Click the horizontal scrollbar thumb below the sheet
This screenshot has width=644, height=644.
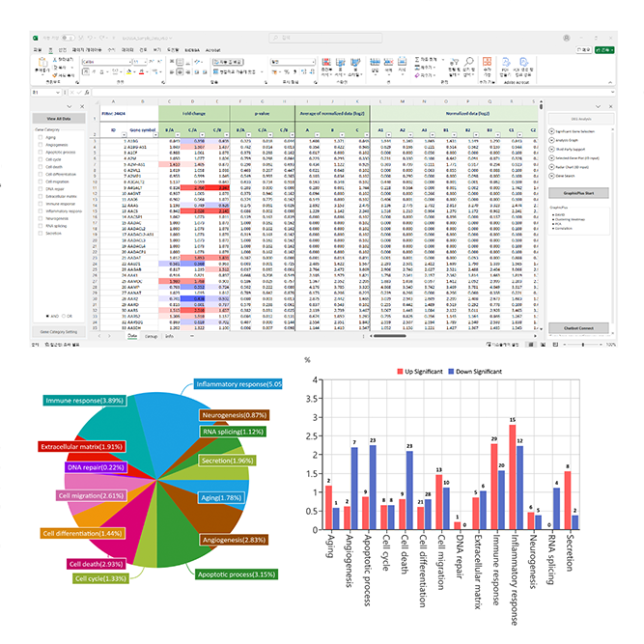[389, 336]
